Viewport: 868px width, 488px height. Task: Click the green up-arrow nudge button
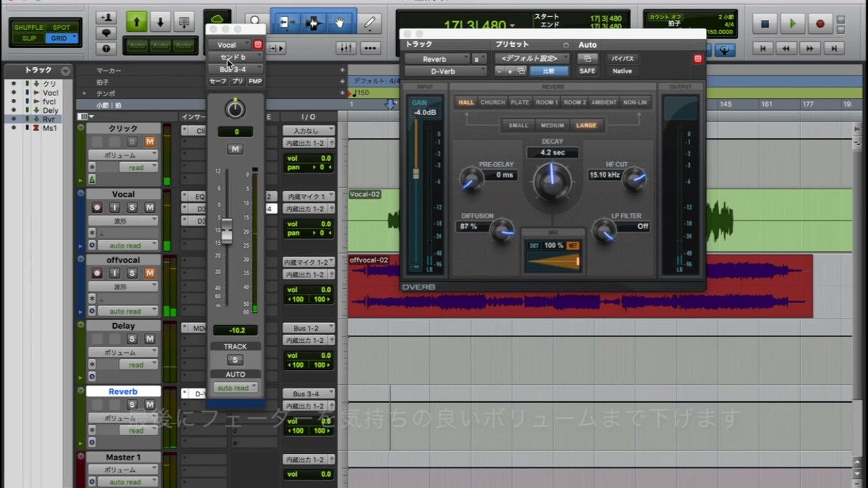click(137, 23)
